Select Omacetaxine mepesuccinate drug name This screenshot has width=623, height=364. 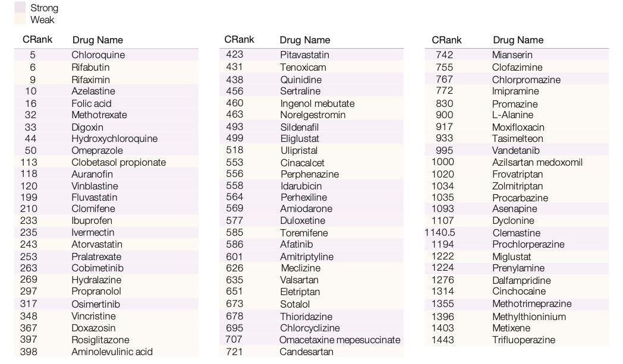339,340
